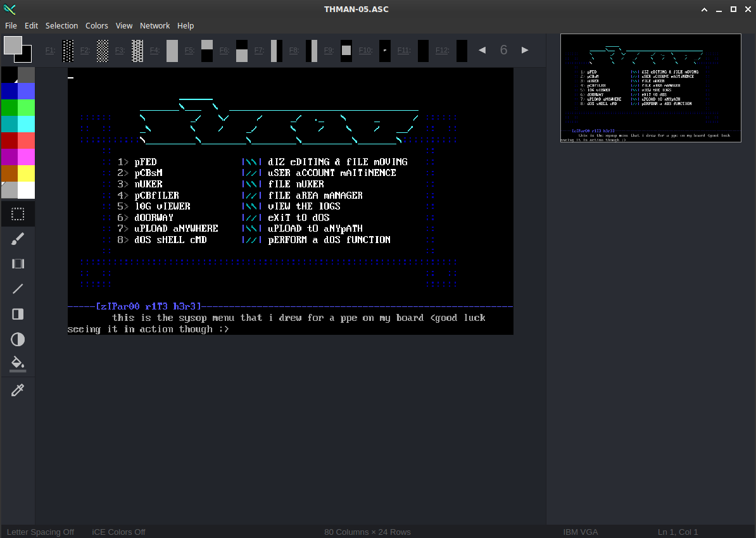Activate the Fill bucket tool
Viewport: 756px width, 538px height.
(18, 364)
